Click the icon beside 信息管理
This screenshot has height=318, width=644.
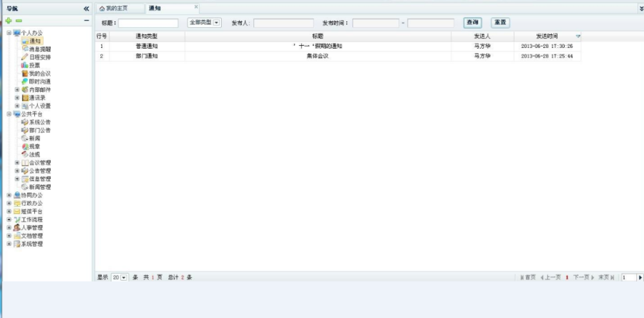pyautogui.click(x=24, y=179)
